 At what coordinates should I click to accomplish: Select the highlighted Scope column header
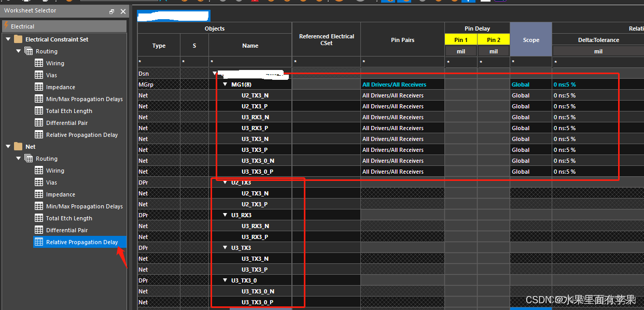point(530,40)
